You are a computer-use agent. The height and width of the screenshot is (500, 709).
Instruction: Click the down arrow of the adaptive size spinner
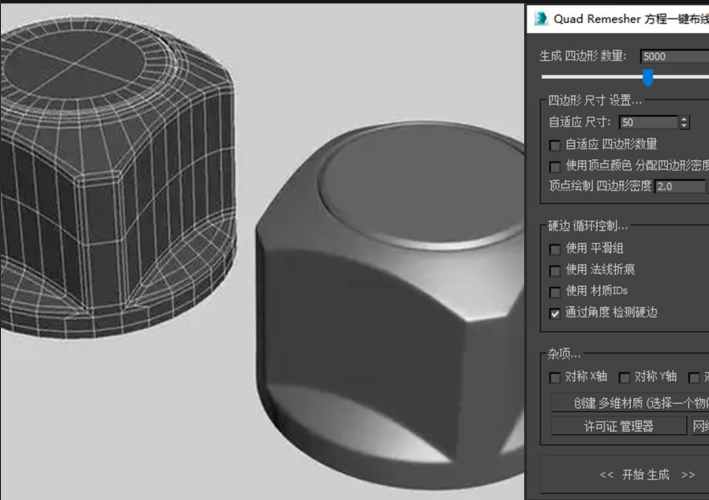point(684,125)
